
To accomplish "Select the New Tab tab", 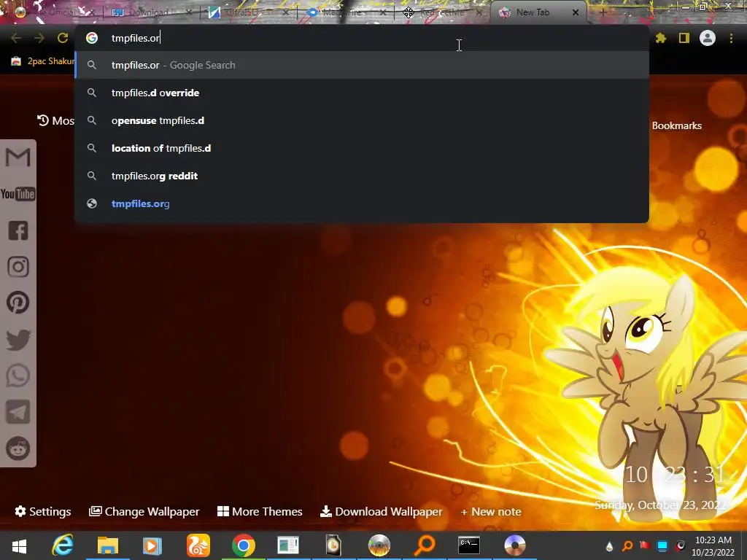I will click(533, 13).
